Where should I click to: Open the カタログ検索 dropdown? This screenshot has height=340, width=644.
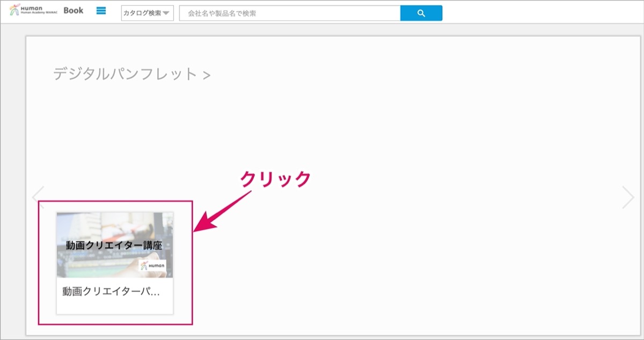(147, 13)
